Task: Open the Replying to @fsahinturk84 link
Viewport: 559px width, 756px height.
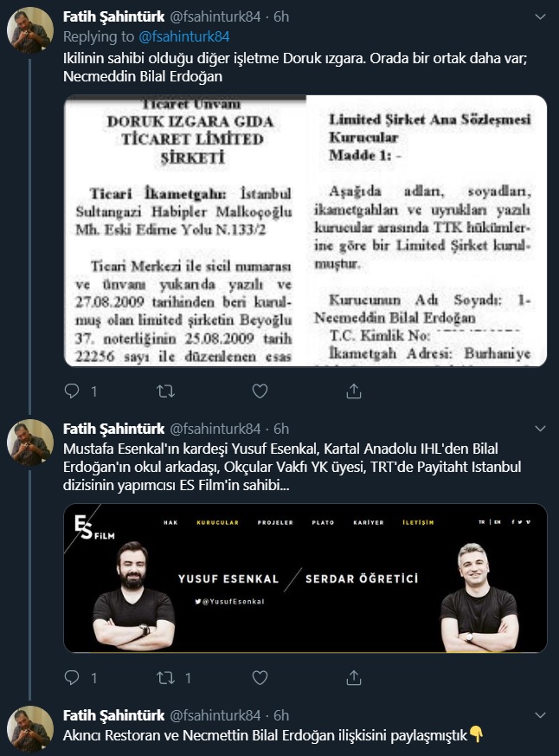Action: [x=184, y=36]
